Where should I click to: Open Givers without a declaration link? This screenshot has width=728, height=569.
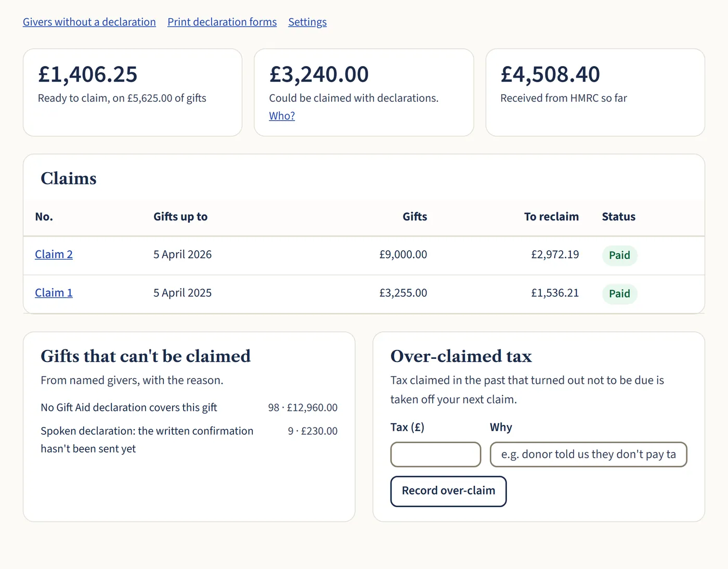(x=89, y=22)
